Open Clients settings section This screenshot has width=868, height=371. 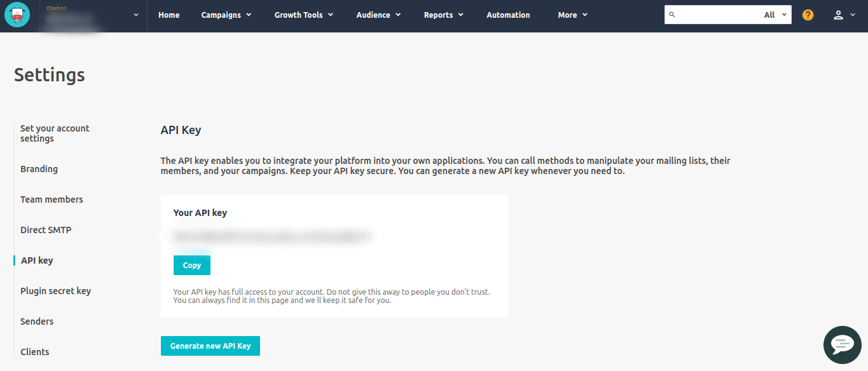point(35,352)
